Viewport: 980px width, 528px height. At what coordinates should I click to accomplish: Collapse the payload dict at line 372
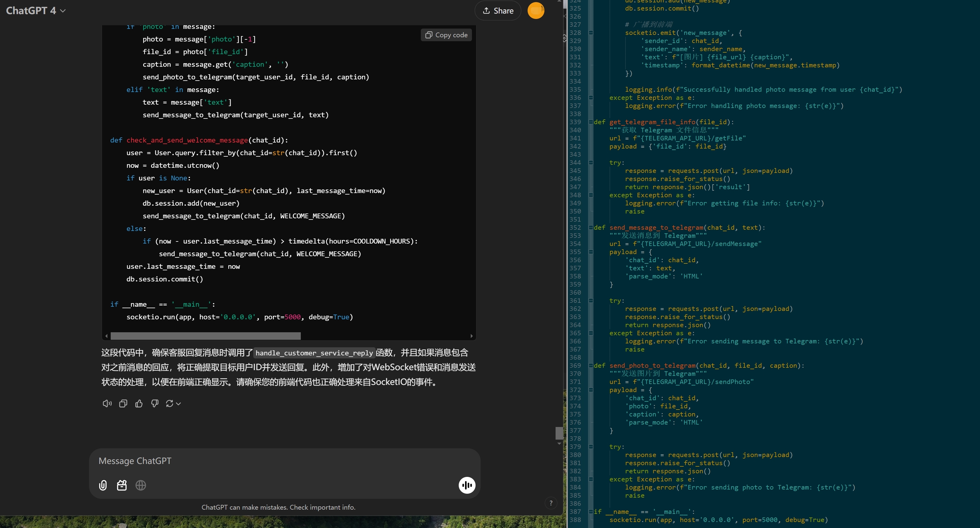pyautogui.click(x=590, y=390)
